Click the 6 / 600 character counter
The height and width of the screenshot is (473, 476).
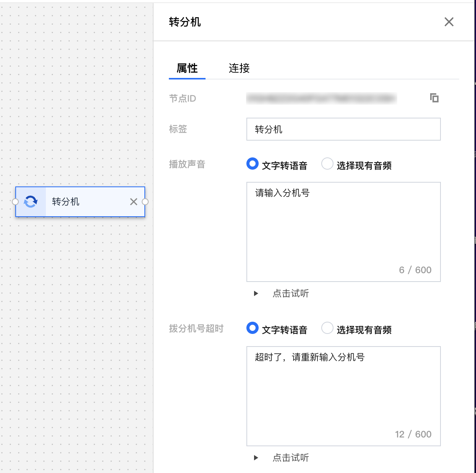point(415,270)
